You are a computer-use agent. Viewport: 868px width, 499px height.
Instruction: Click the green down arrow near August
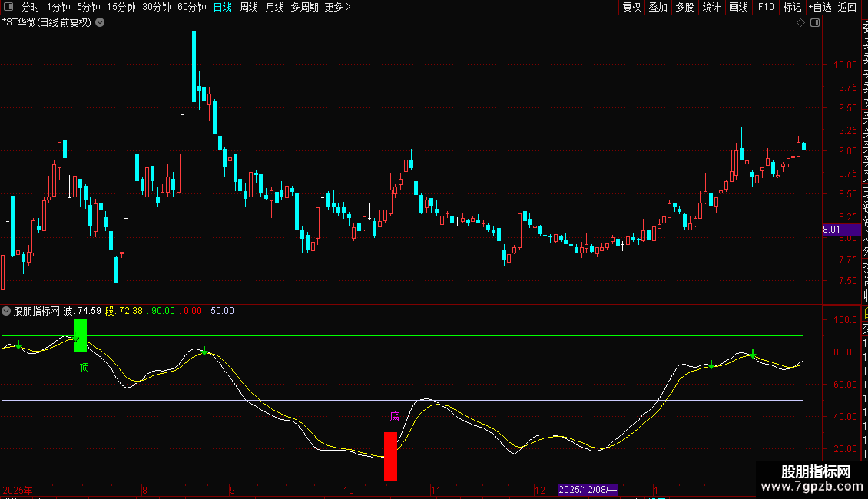205,352
